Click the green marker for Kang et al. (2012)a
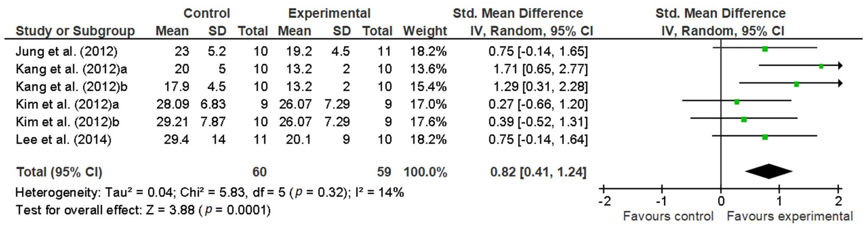868x228 pixels. pos(821,66)
